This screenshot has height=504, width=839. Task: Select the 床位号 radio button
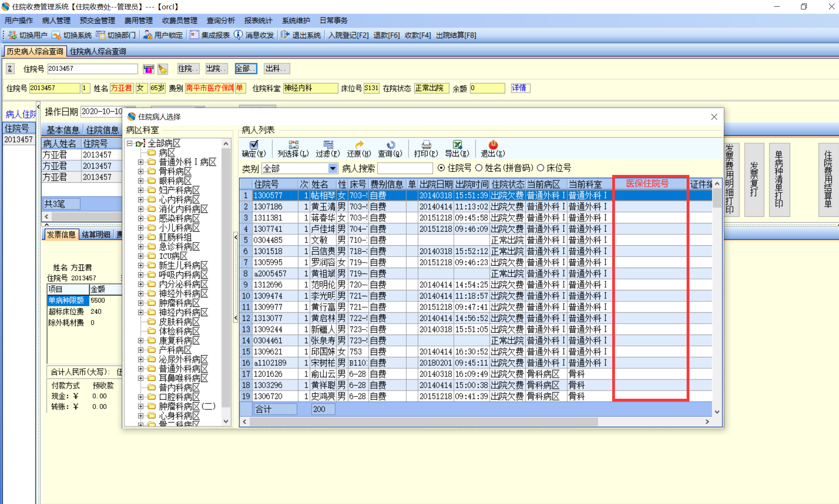click(x=541, y=168)
